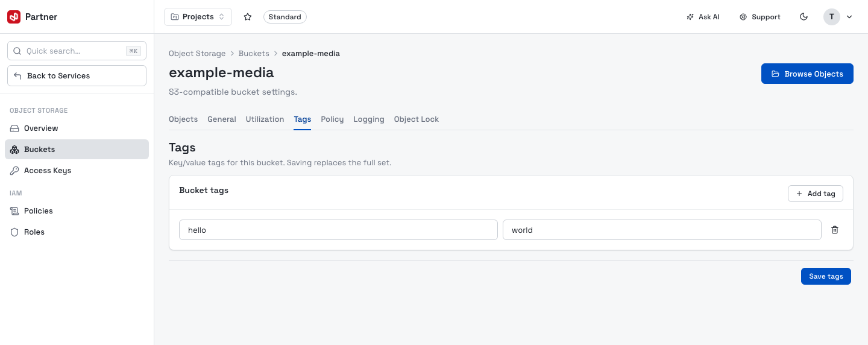Switch to the Policy tab

[x=332, y=119]
